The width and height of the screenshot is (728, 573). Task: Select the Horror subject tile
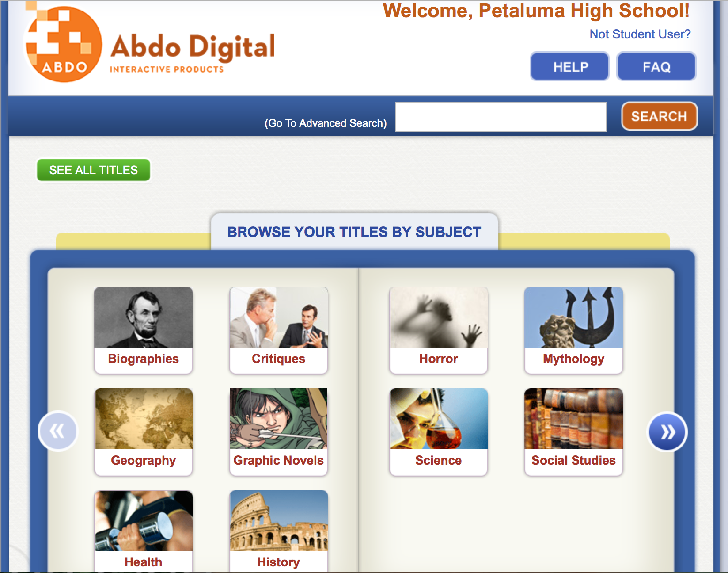click(439, 330)
